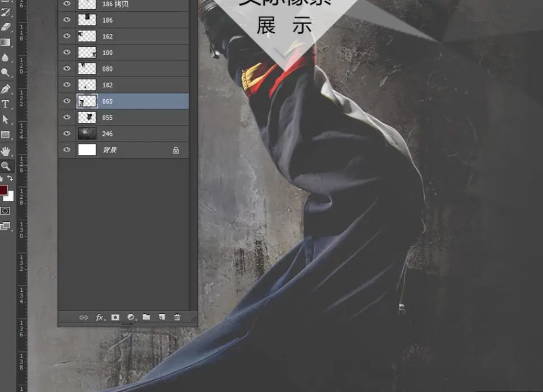Click the white 背景 layer thumbnail
The width and height of the screenshot is (543, 392).
click(87, 150)
